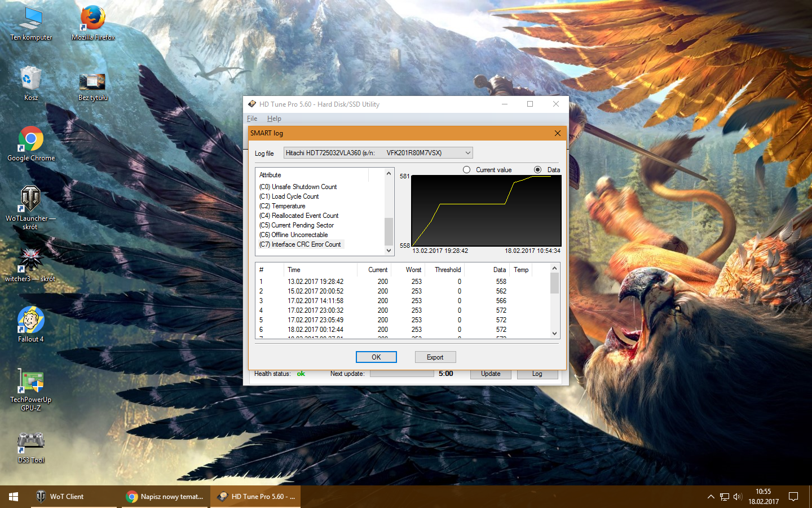Screen dimensions: 812x508
Task: Select log row 17.02.2017 23:05:49
Action: point(403,320)
